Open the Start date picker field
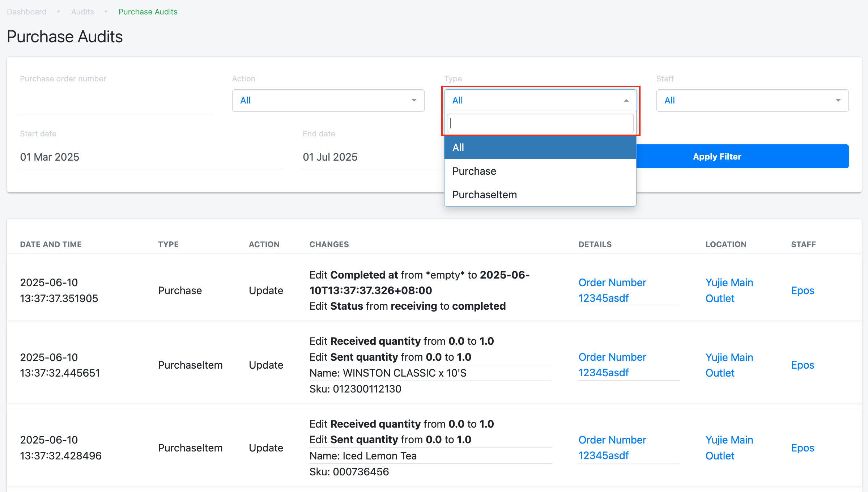This screenshot has height=492, width=868. coord(151,157)
